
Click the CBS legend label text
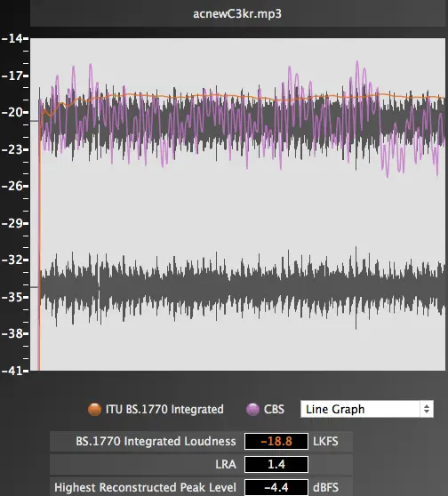click(x=274, y=409)
